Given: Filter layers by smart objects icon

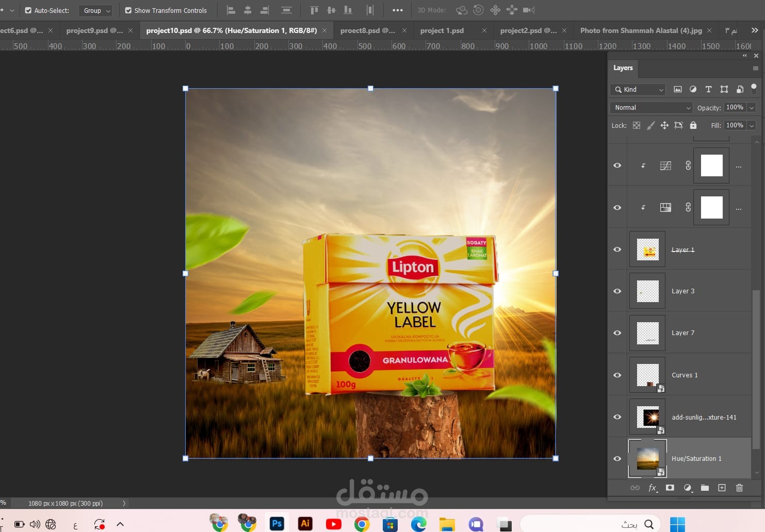Looking at the screenshot, I should tap(740, 89).
